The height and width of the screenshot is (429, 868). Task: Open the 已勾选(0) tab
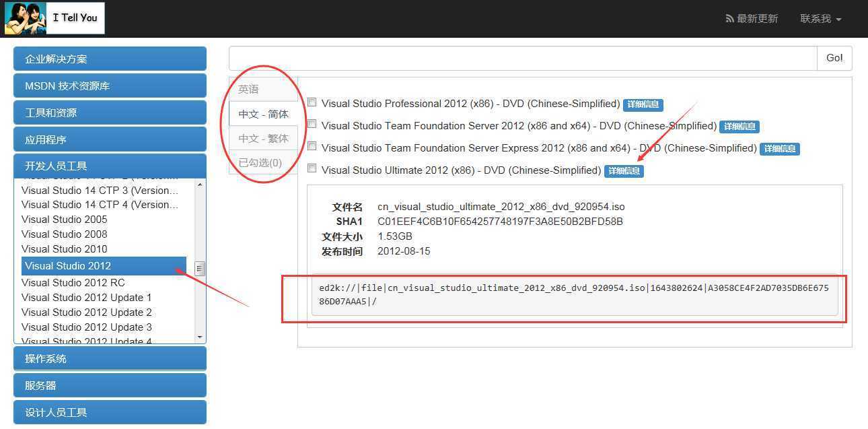pos(263,162)
